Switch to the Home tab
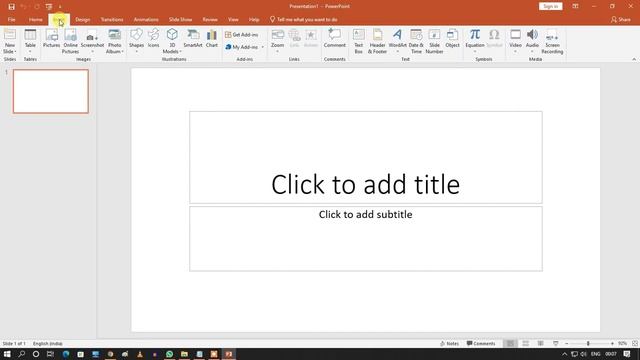 [36, 20]
